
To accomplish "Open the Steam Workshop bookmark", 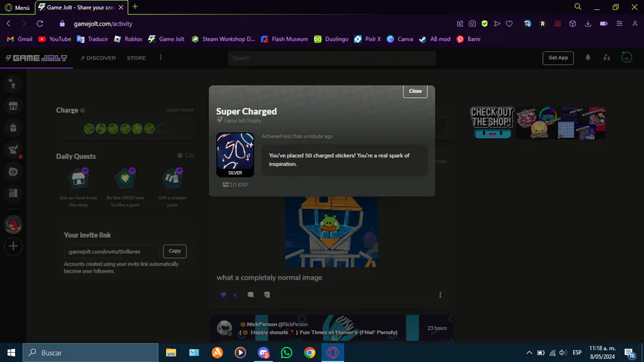I will coord(223,39).
